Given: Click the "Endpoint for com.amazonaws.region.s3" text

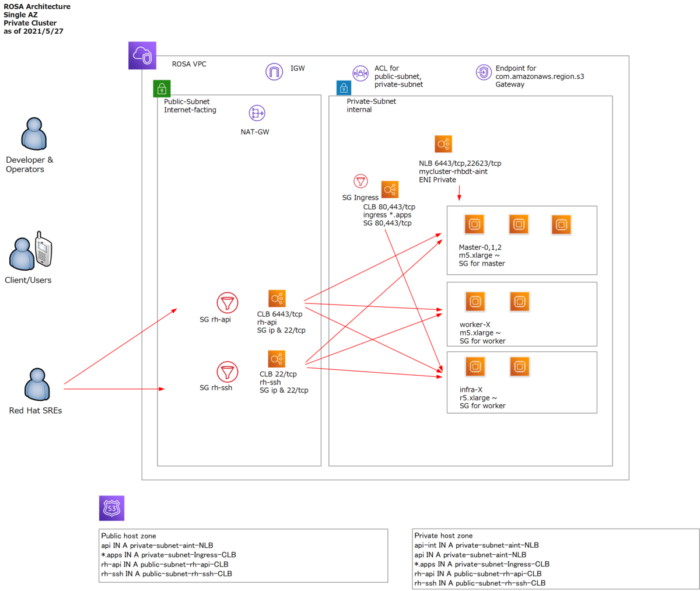Looking at the screenshot, I should [540, 72].
